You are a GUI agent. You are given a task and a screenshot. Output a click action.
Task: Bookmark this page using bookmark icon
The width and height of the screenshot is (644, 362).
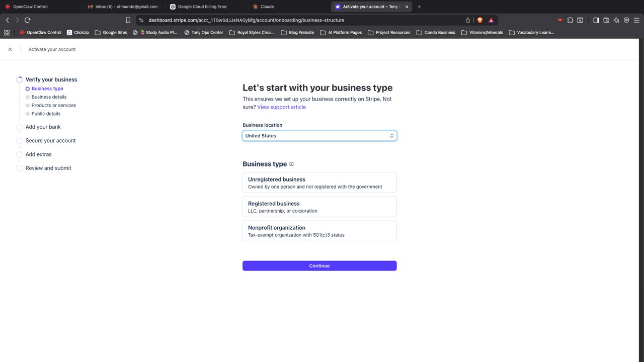[x=128, y=20]
